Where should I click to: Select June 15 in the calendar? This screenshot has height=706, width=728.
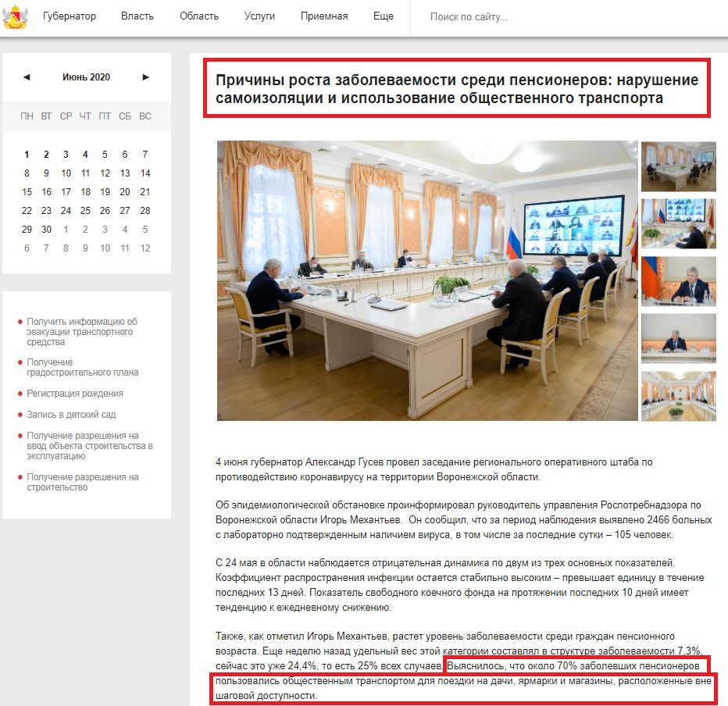point(27,191)
